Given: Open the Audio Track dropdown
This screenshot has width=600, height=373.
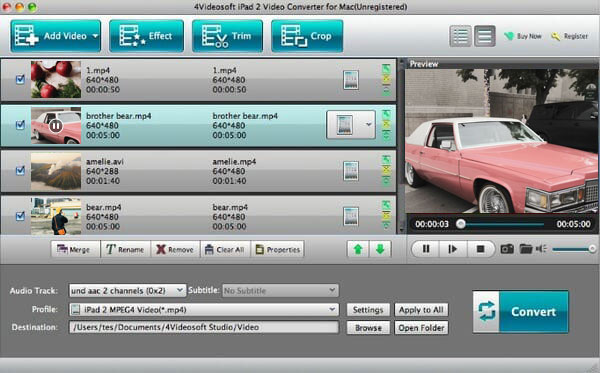Looking at the screenshot, I should [x=127, y=291].
